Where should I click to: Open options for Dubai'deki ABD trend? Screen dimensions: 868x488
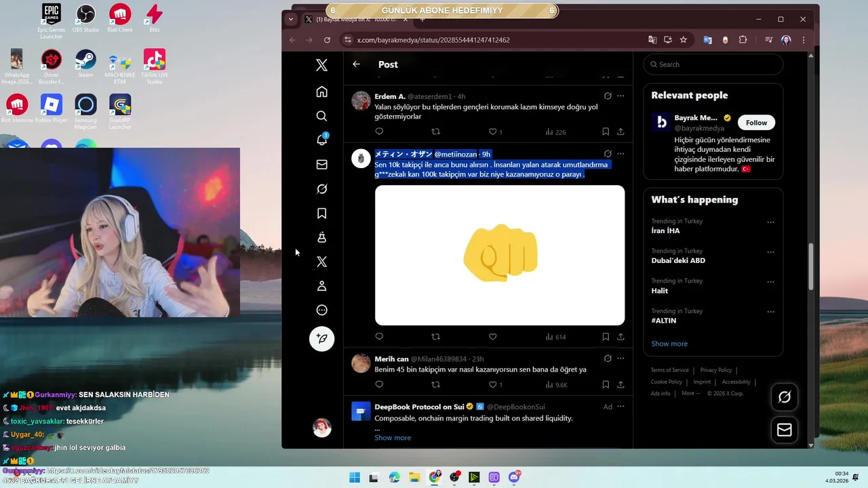tap(770, 252)
